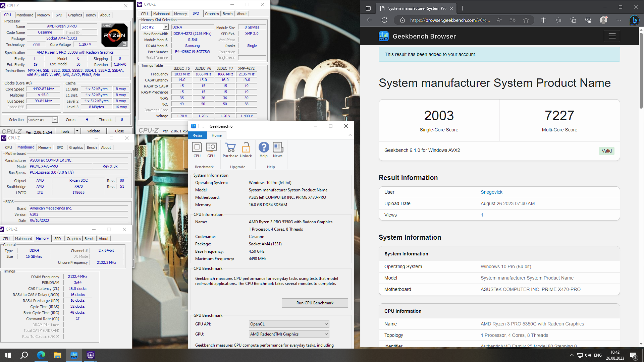Open the Snegovick user link
Image resolution: width=644 pixels, height=362 pixels.
(x=491, y=192)
